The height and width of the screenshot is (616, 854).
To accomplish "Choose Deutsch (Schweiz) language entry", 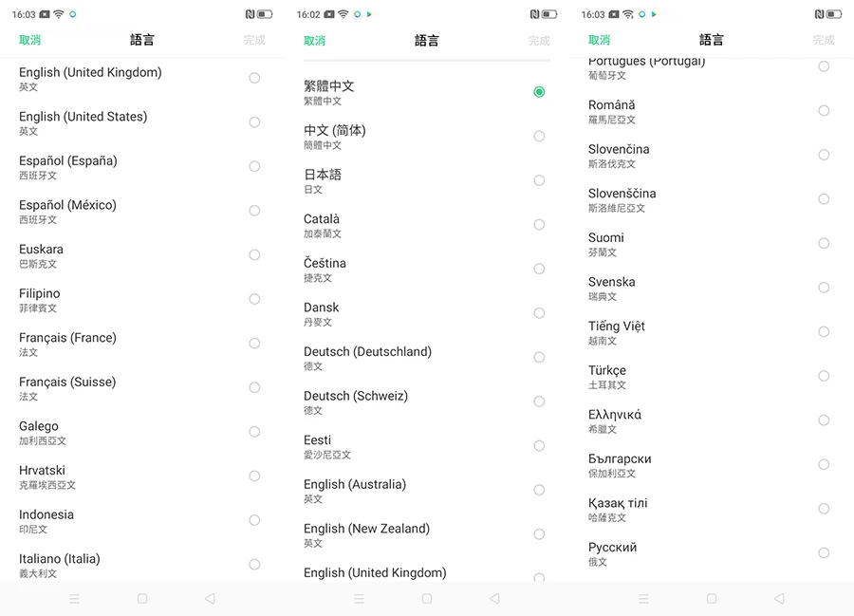I will (356, 401).
